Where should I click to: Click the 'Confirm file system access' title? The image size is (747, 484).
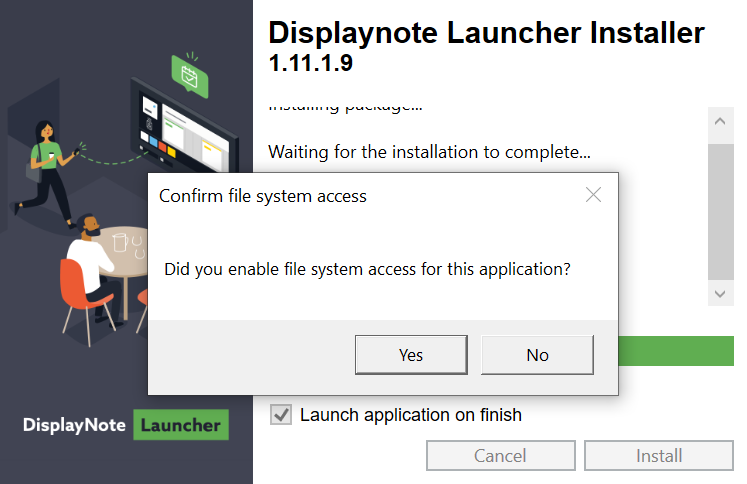pyautogui.click(x=263, y=196)
